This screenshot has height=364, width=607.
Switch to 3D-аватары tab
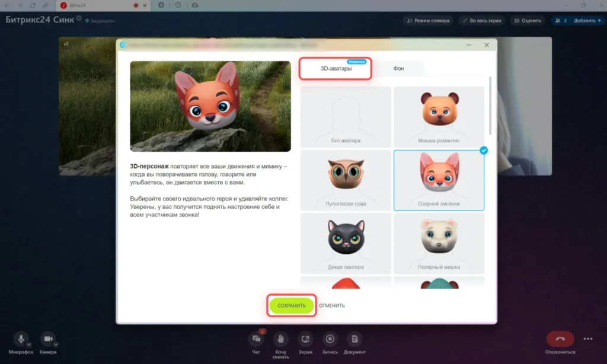(336, 69)
